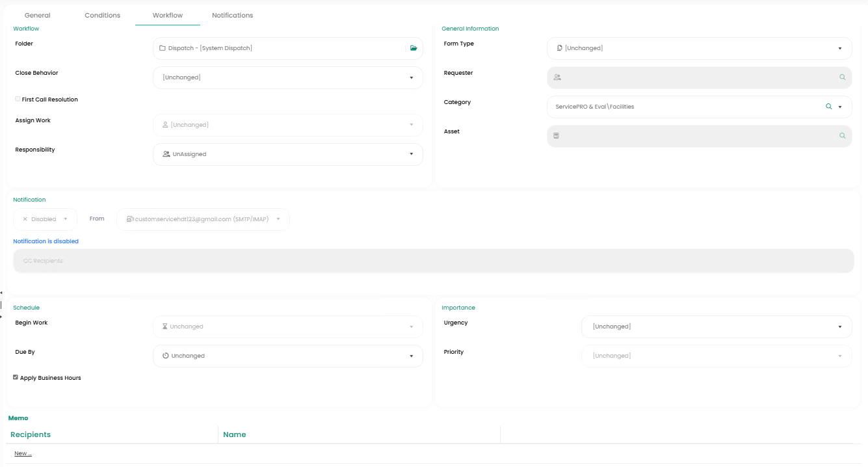Click the asset icon inside Asset field
Viewport: 868px width, 467px height.
point(557,136)
